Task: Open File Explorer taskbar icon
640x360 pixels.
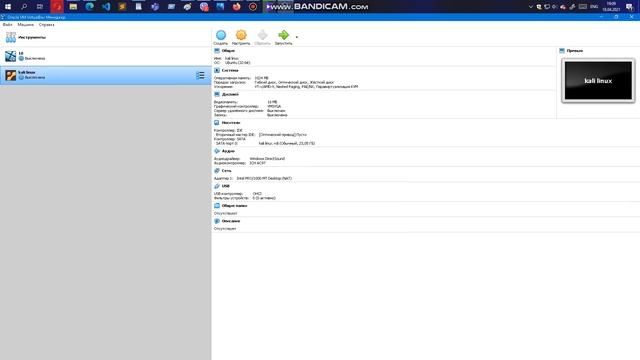Action: (73, 7)
